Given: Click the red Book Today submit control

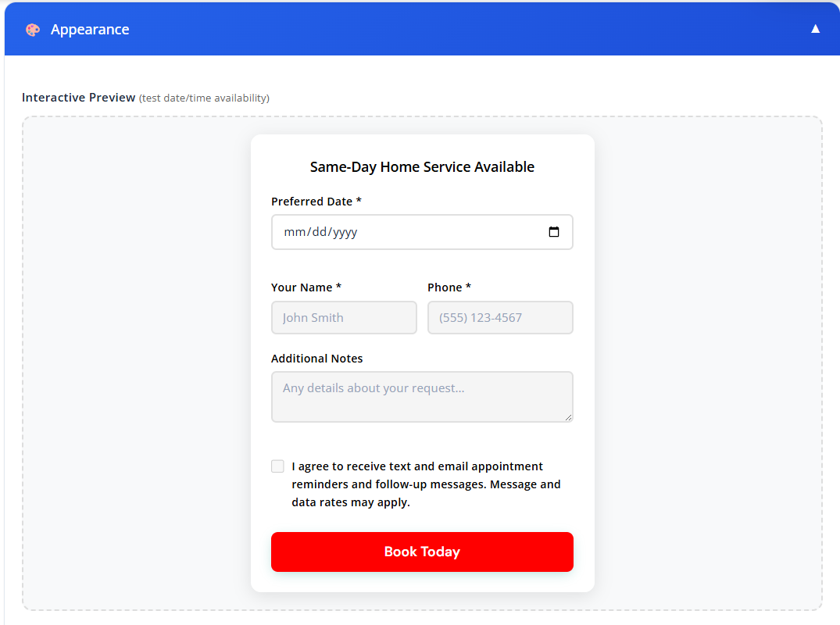Looking at the screenshot, I should pyautogui.click(x=422, y=552).
